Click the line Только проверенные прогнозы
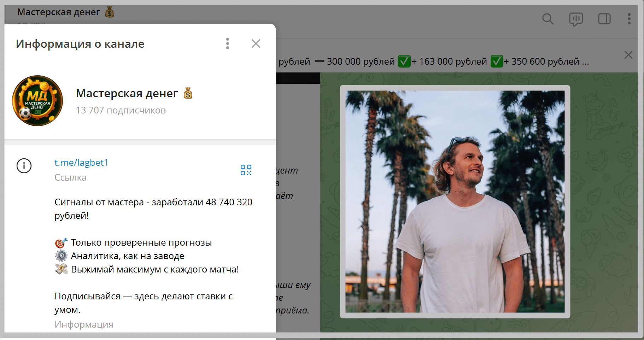 134,242
